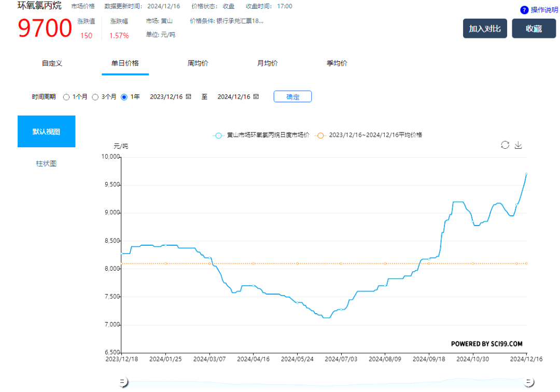Viewport: 560px width, 392px height.
Task: Switch to the 自定义 tab
Action: pyautogui.click(x=52, y=63)
